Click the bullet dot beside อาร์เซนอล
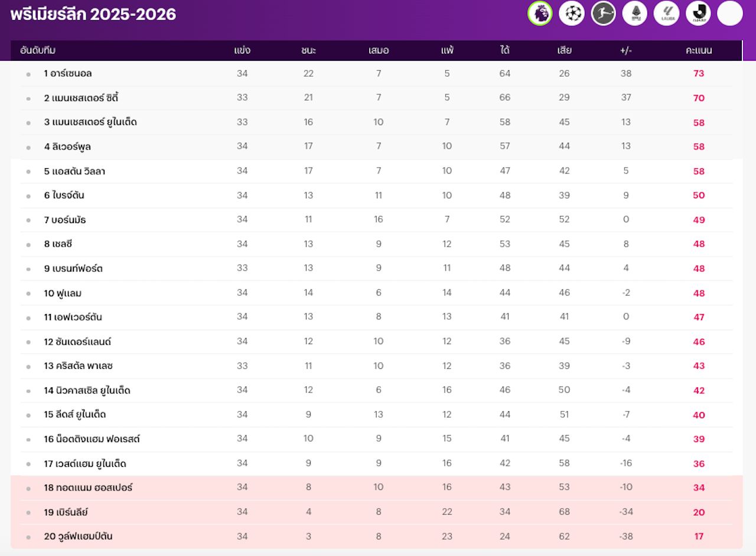756x556 pixels. click(28, 74)
